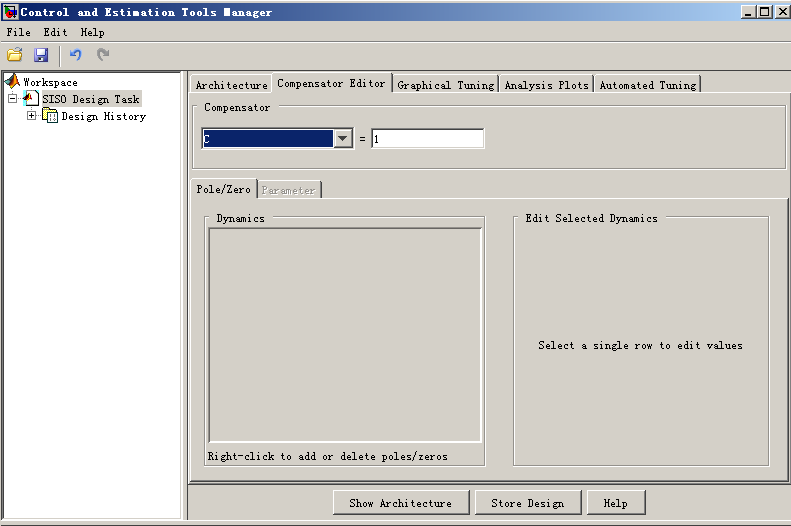Viewport: 791px width, 526px height.
Task: Click the Save floppy disk icon
Action: [x=41, y=54]
